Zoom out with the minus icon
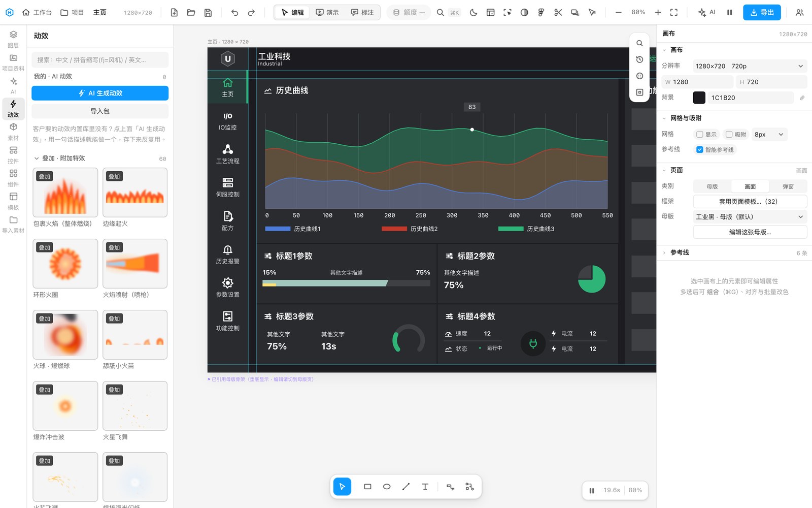Image resolution: width=812 pixels, height=508 pixels. tap(618, 12)
